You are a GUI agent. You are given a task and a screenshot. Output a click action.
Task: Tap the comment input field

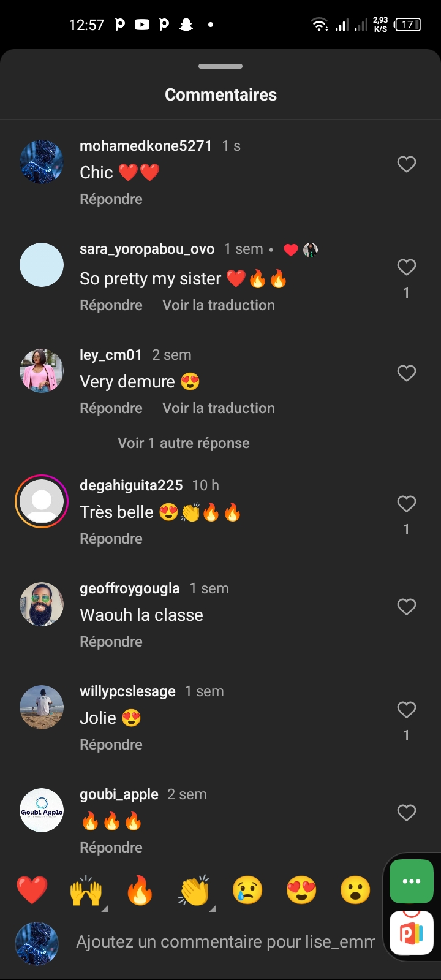[x=224, y=942]
